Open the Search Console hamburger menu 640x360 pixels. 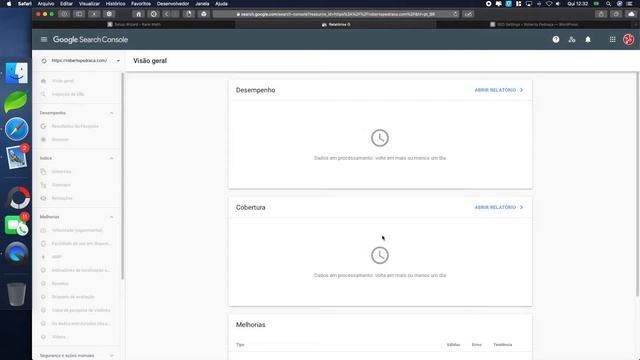tap(44, 40)
